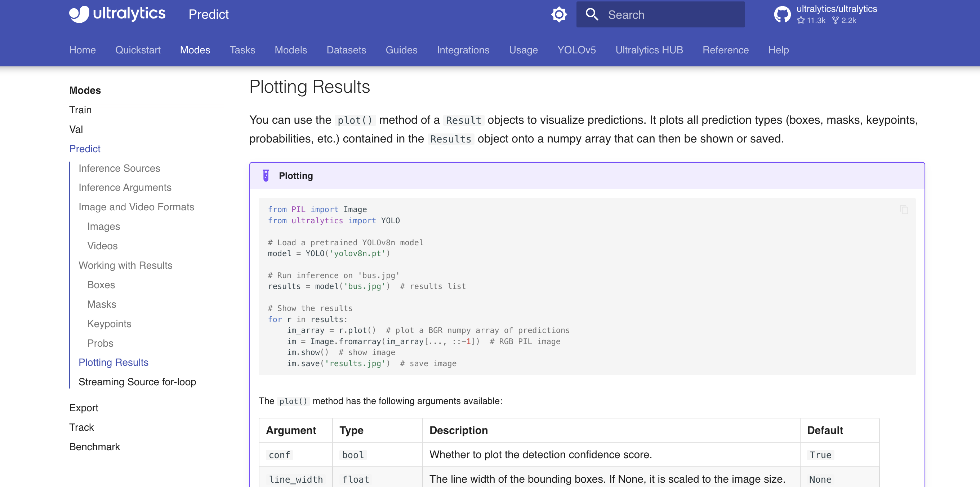Click the magnifying glass search icon
The image size is (980, 487).
[x=592, y=14]
